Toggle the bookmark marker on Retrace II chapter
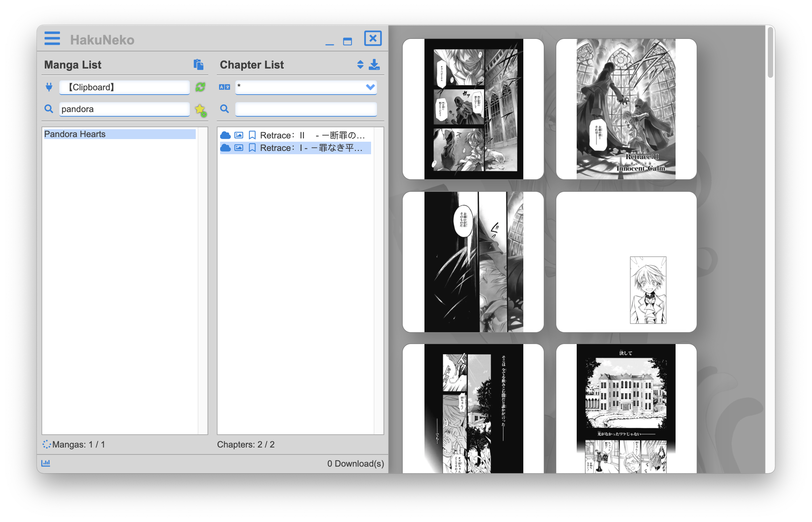 (252, 135)
